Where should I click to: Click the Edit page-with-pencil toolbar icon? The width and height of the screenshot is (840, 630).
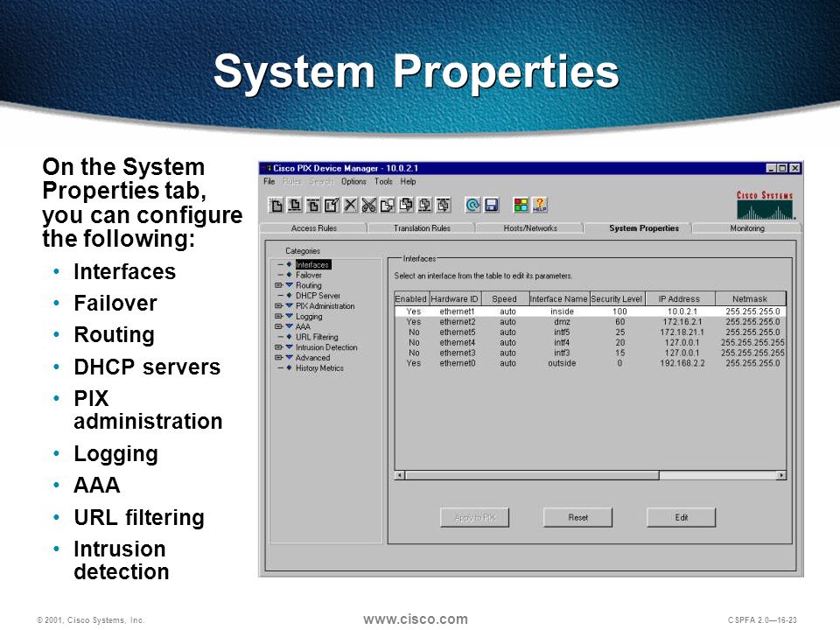coord(332,205)
